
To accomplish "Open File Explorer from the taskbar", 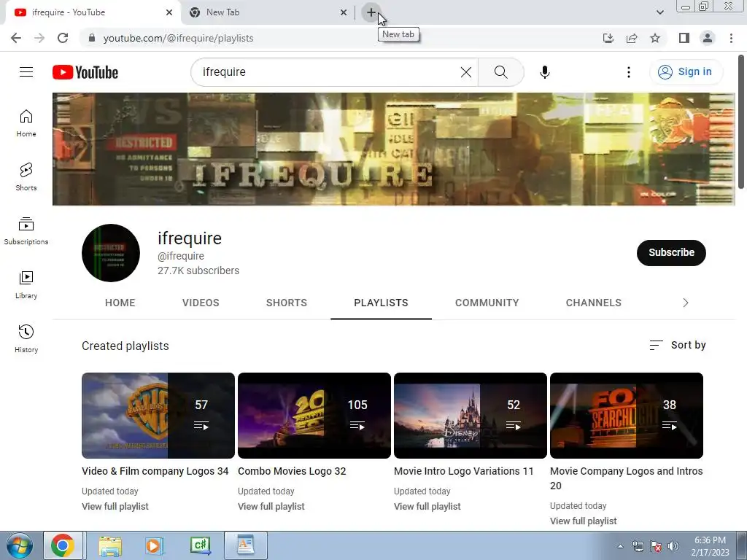I will pyautogui.click(x=110, y=545).
